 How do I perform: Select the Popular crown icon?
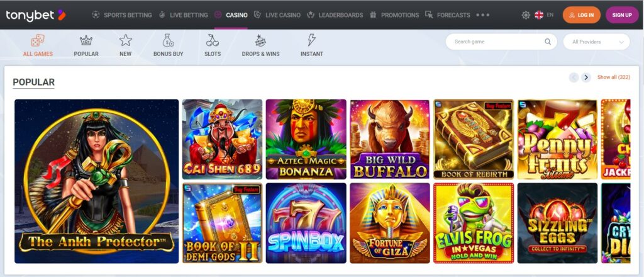(x=86, y=40)
